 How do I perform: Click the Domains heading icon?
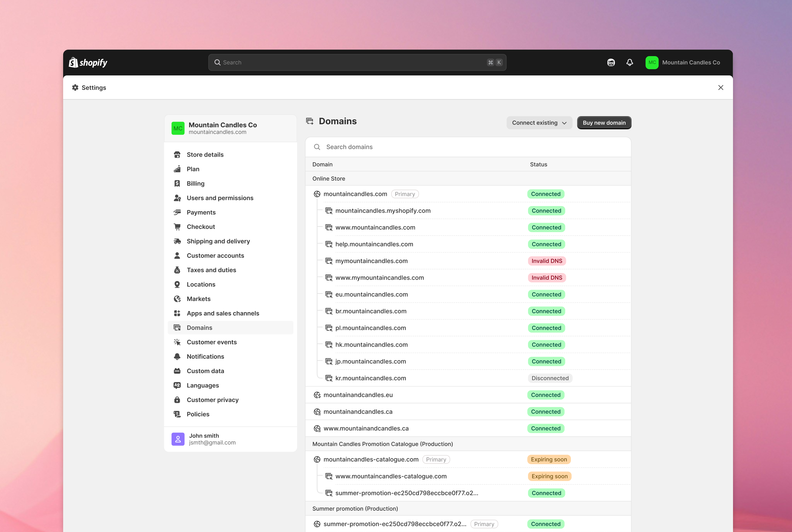pyautogui.click(x=310, y=121)
